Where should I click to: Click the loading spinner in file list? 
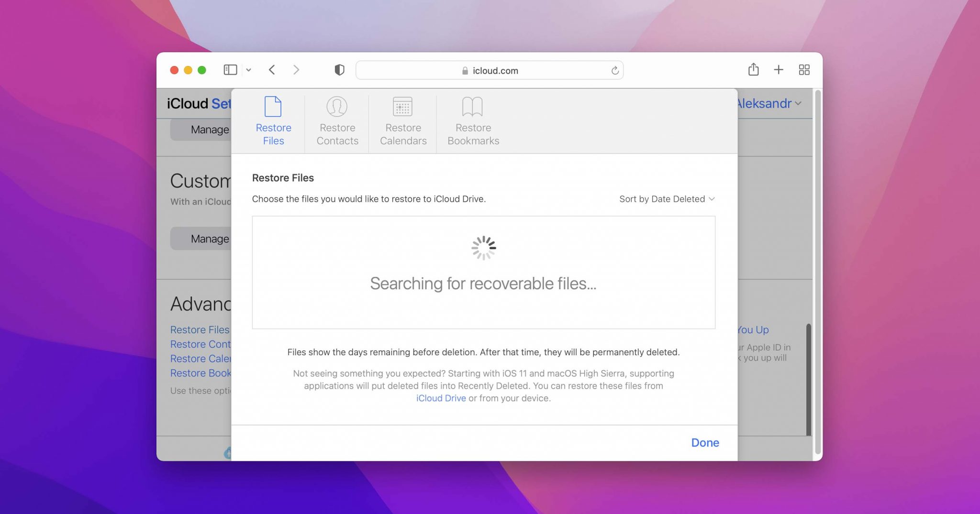(483, 248)
